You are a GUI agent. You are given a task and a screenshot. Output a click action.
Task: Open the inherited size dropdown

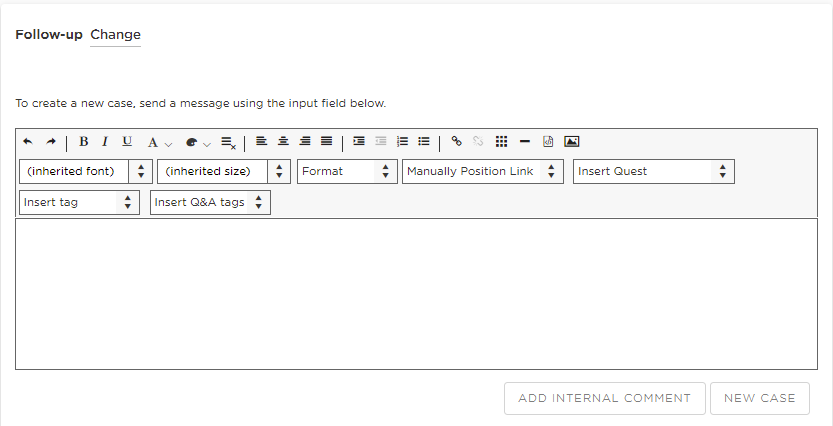click(x=224, y=172)
